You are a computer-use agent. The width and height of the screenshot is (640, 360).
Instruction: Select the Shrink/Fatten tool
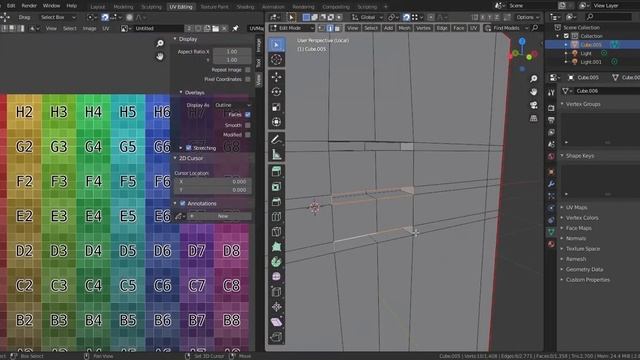click(276, 307)
